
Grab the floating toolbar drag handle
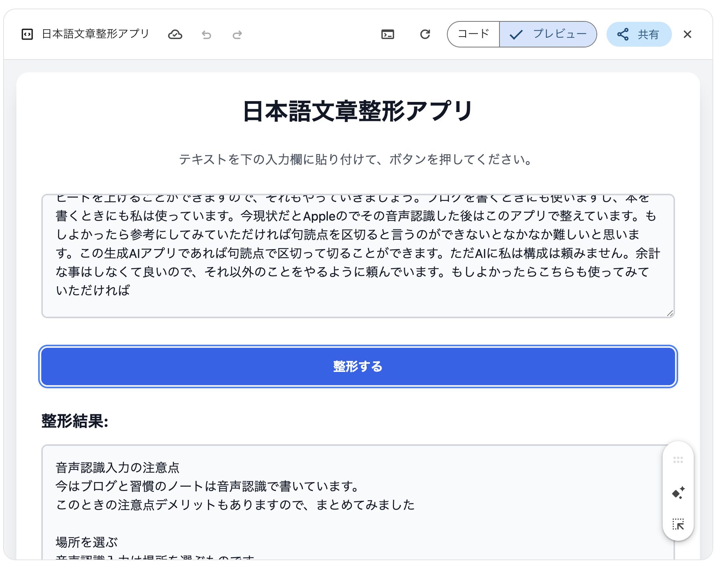pos(678,460)
